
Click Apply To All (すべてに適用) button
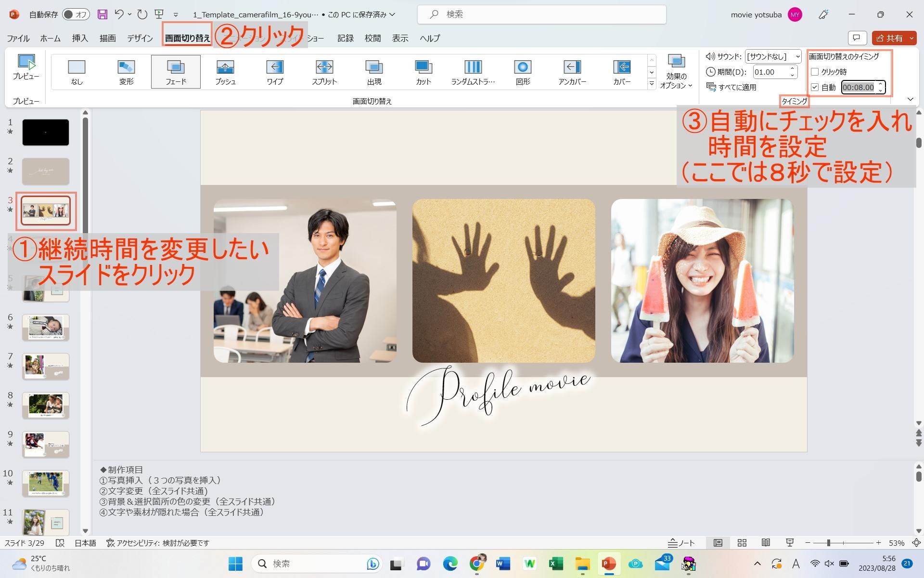[x=731, y=87]
